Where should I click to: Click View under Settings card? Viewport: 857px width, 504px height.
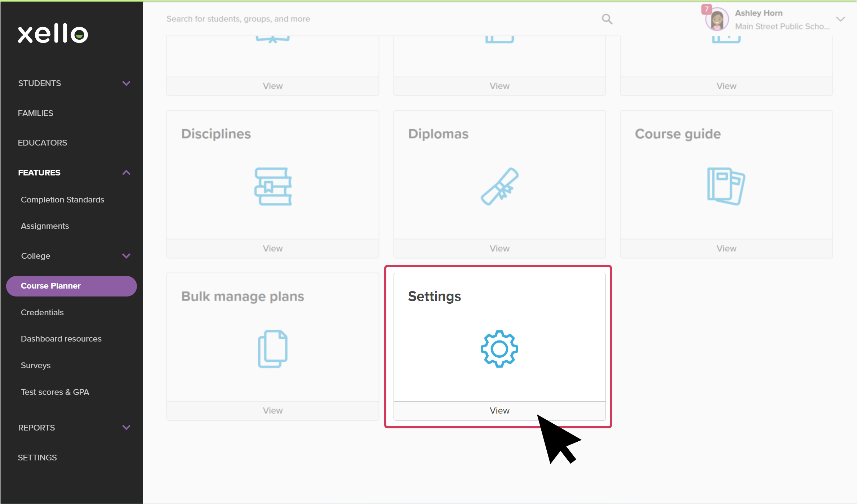[499, 411]
